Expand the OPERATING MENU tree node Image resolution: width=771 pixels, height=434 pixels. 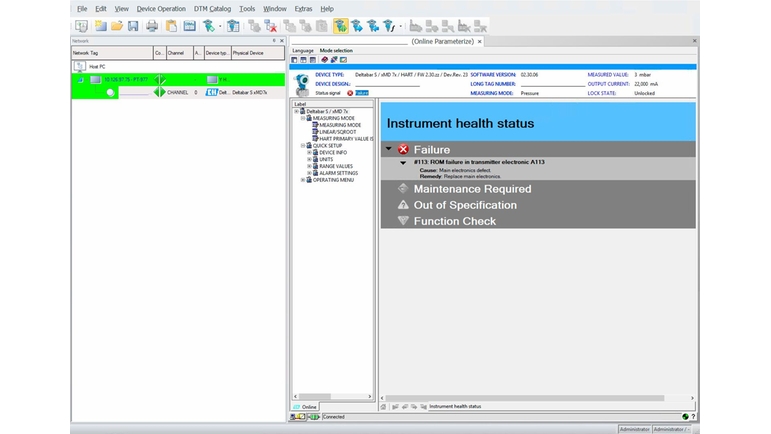click(303, 180)
